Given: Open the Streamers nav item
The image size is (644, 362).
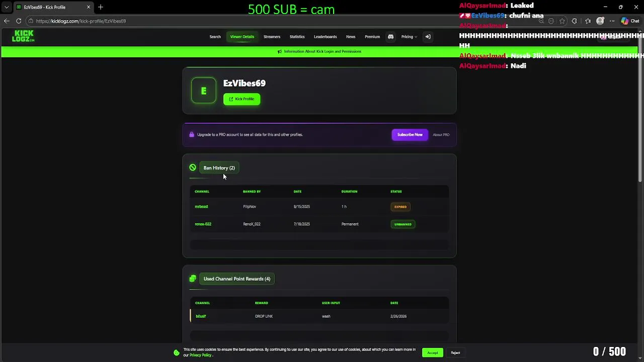Looking at the screenshot, I should point(272,37).
